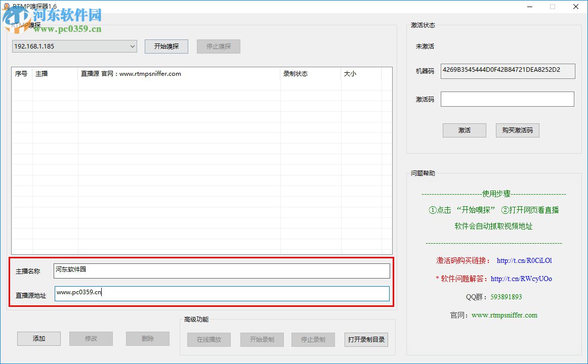Click the 修改 button to modify entry
Screen dimensions: 588x364
click(91, 339)
